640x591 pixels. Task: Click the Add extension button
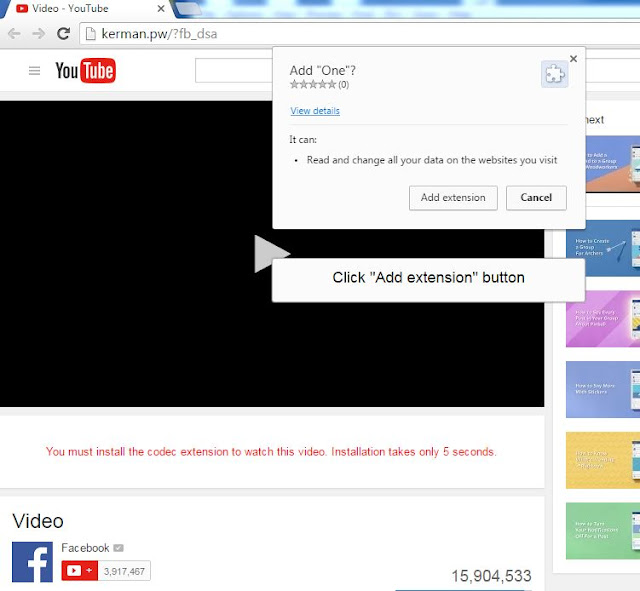(x=453, y=198)
